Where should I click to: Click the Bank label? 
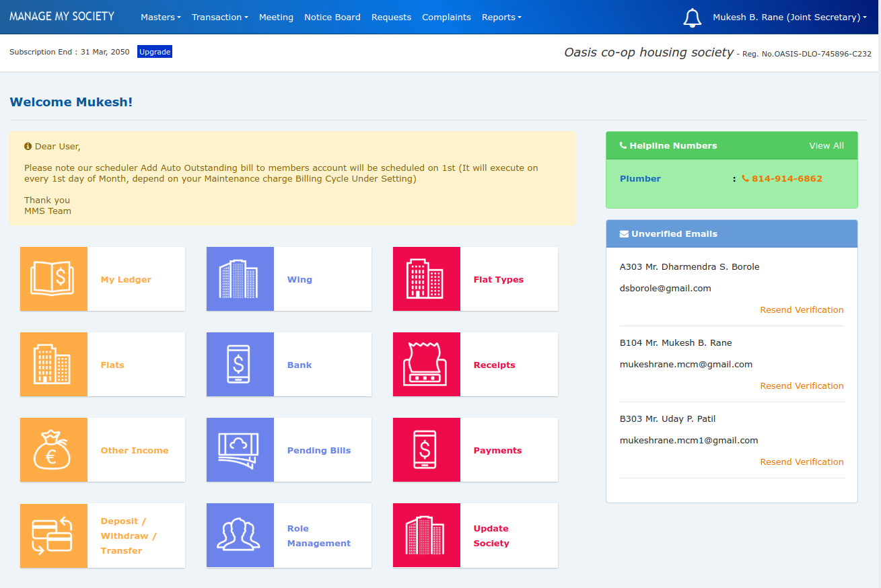click(299, 365)
